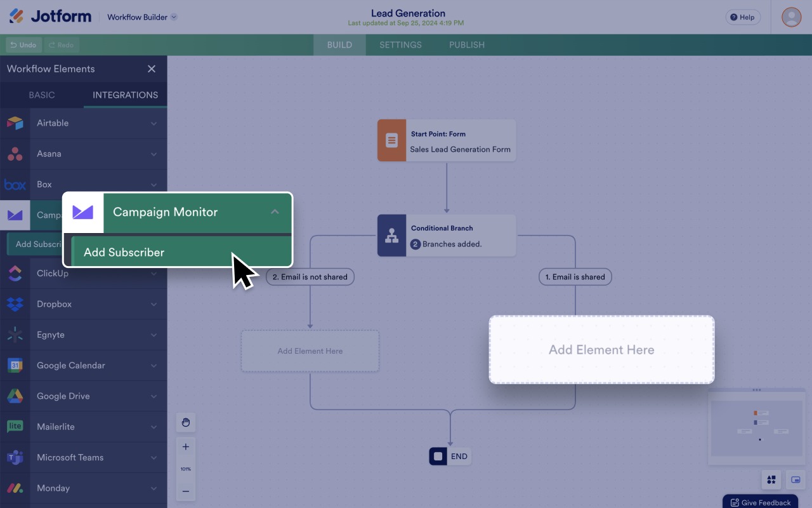This screenshot has height=508, width=812.
Task: Expand the ClickUp integration chevron
Action: 154,274
